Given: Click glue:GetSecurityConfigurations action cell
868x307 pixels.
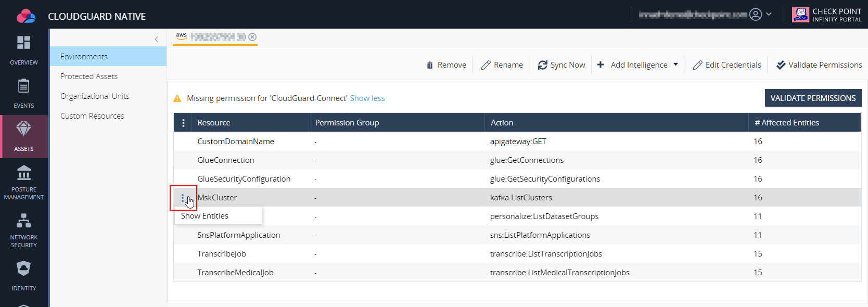Looking at the screenshot, I should 545,179.
